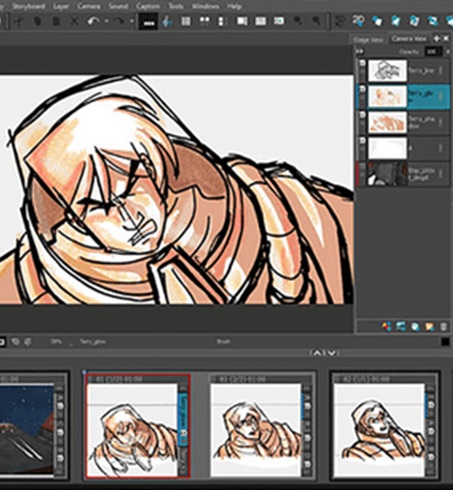453x490 pixels.
Task: Switch to the Camera View tab
Action: coord(409,39)
